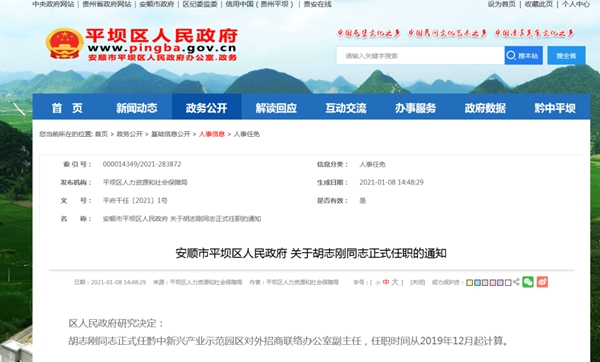Set font size to large 大
The image size is (600, 362).
point(395,282)
